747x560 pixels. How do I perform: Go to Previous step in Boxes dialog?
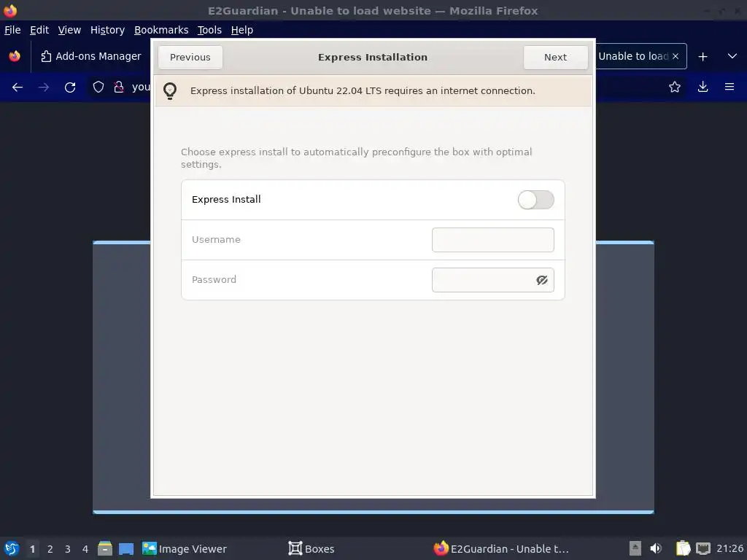[x=190, y=57]
